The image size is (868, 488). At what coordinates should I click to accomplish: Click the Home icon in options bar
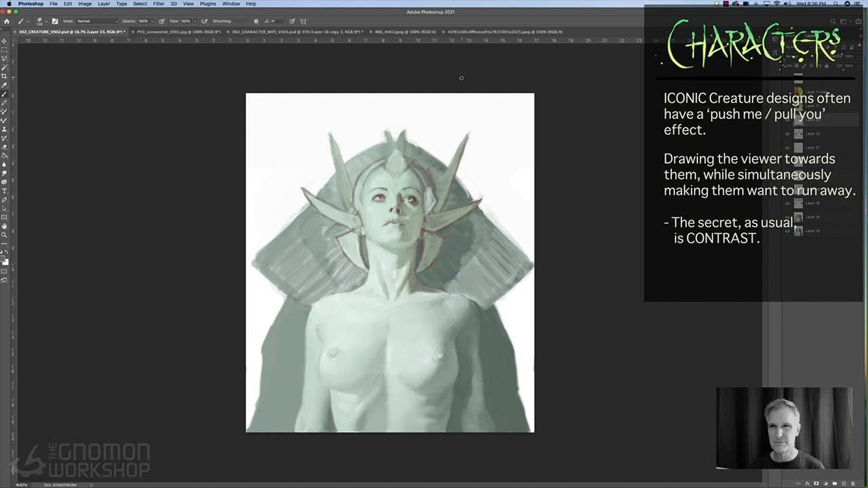coord(7,21)
